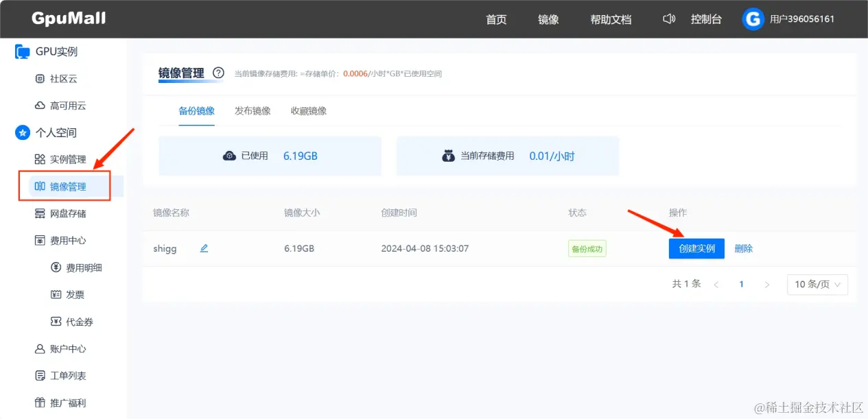The width and height of the screenshot is (868, 419).
Task: Open 代金券 in the sidebar
Action: click(x=80, y=321)
